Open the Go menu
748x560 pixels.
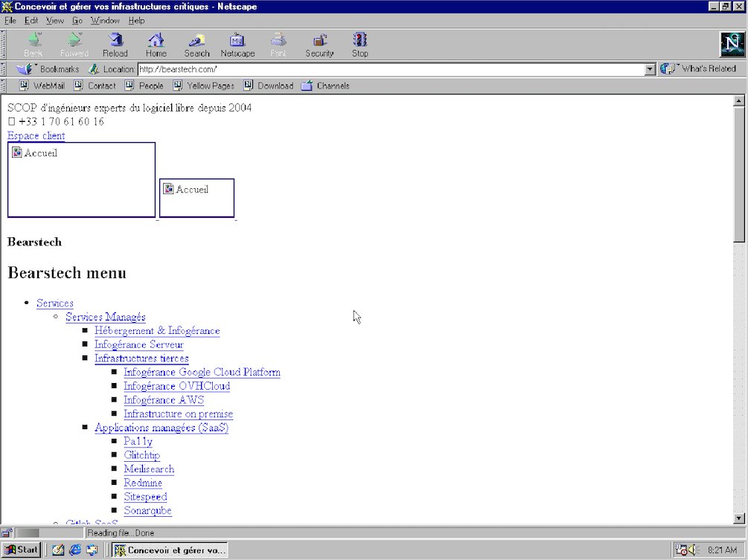[77, 21]
